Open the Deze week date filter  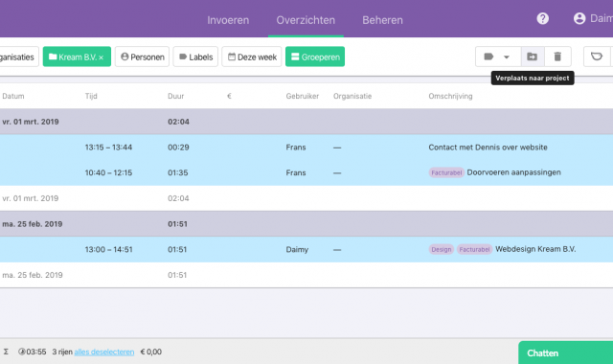pyautogui.click(x=252, y=57)
